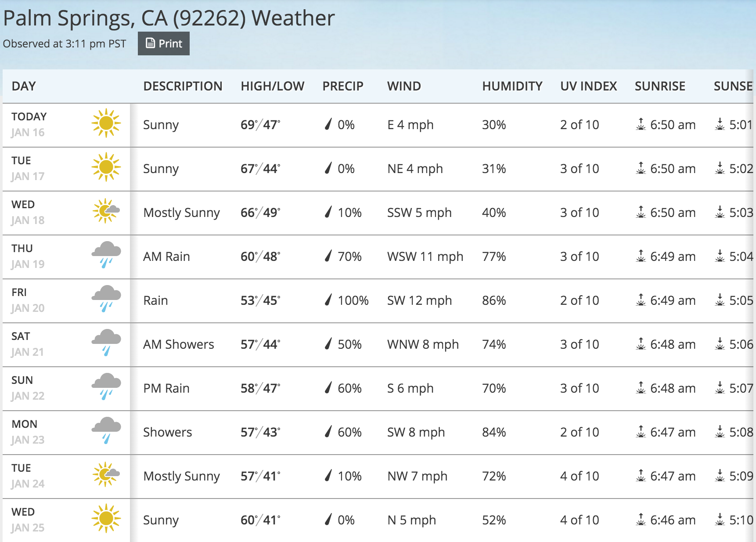This screenshot has height=542, width=756.
Task: Click the sunrise icon in today's row
Action: (641, 124)
